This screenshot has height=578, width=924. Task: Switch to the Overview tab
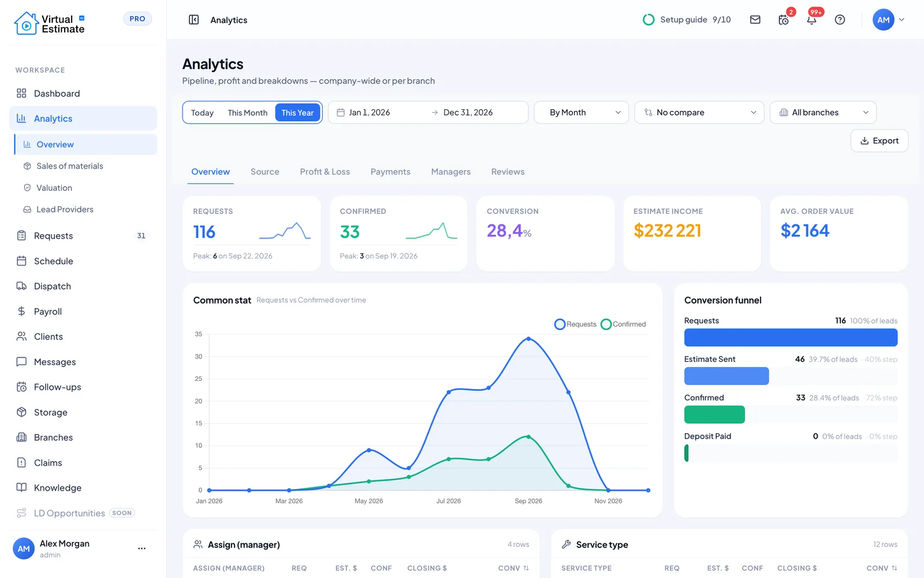(210, 172)
